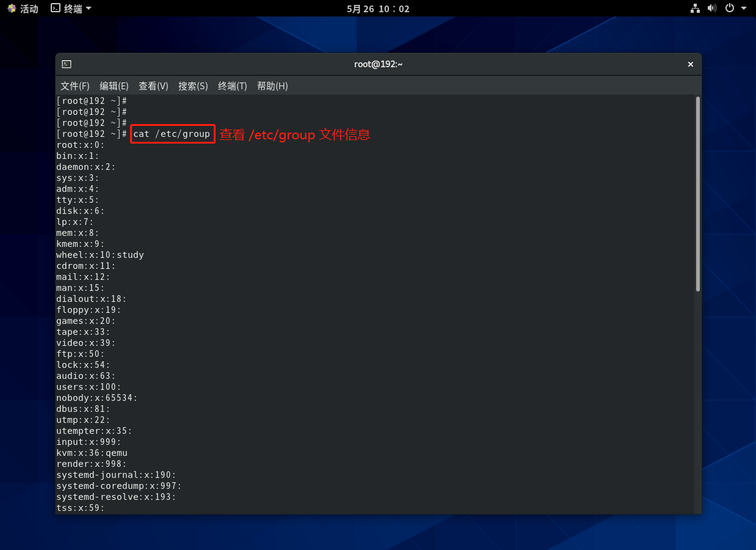This screenshot has height=550, width=756.
Task: Click the terminal window icon in title bar
Action: coord(67,64)
